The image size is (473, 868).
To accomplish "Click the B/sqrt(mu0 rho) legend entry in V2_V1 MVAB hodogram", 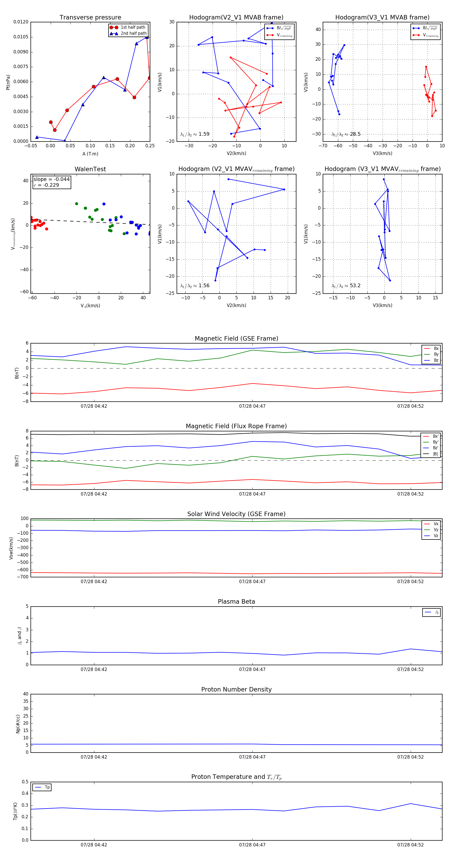I will click(x=279, y=28).
